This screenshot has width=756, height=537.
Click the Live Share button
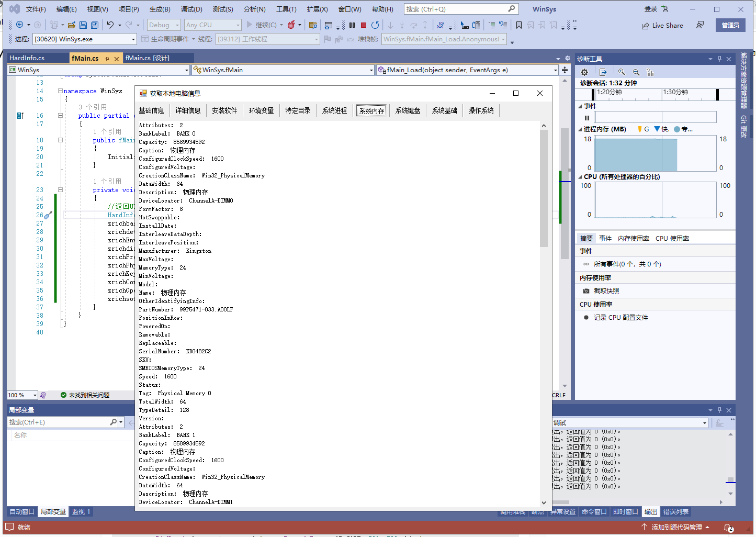click(662, 25)
